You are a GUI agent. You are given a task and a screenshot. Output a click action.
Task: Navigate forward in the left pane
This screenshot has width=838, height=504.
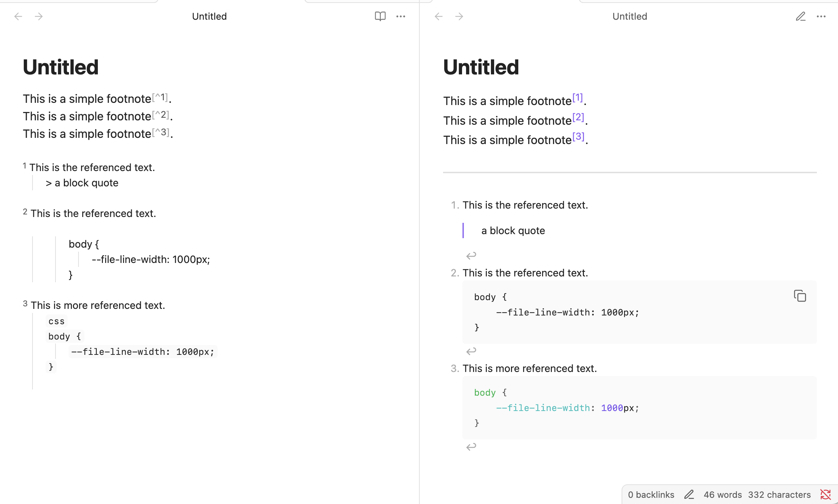pyautogui.click(x=39, y=16)
